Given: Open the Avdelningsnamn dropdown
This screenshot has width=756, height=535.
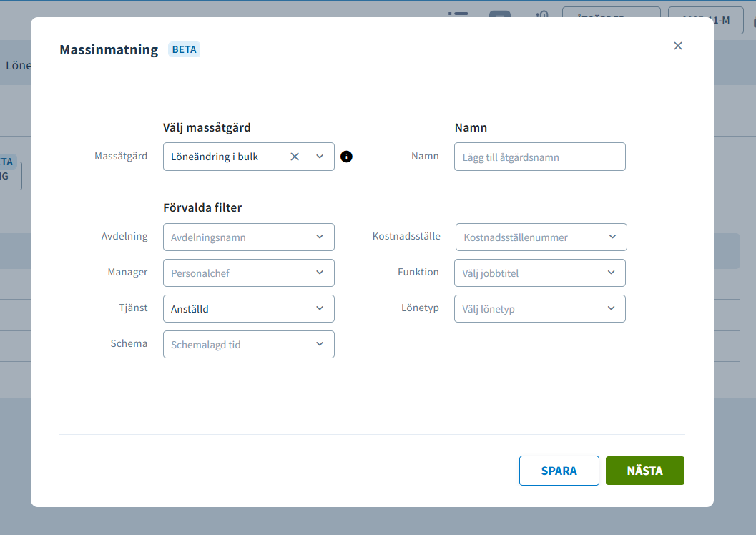Looking at the screenshot, I should 249,237.
